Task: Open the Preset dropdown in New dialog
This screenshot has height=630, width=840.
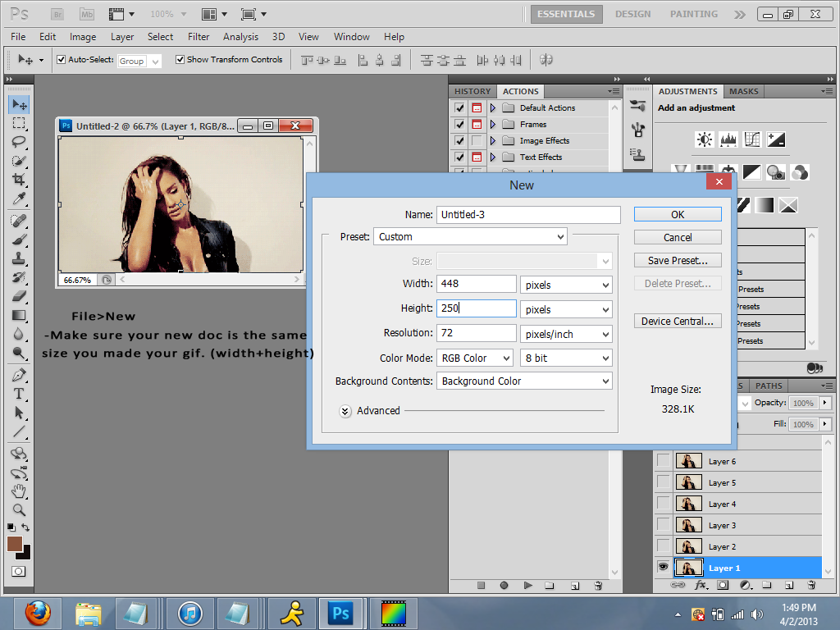Action: click(x=470, y=237)
